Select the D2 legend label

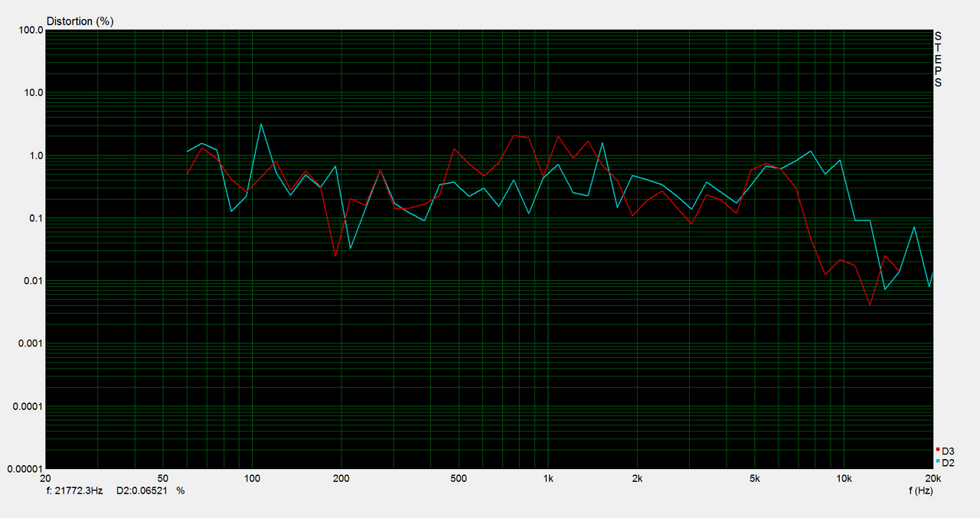(x=948, y=463)
